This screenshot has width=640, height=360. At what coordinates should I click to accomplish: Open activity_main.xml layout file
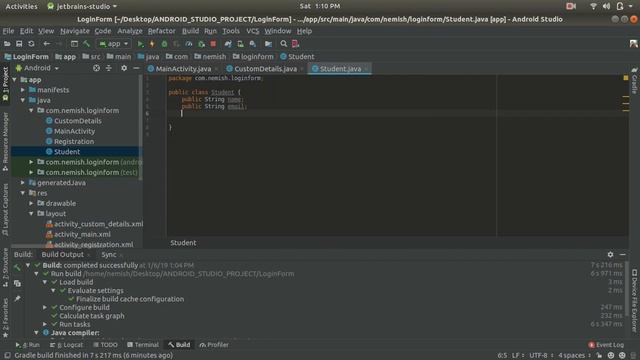tap(78, 234)
